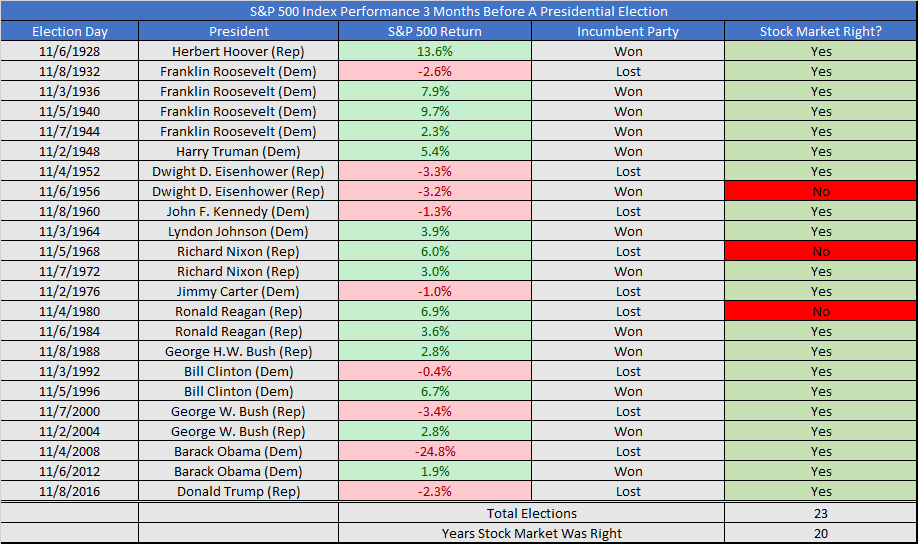The image size is (918, 544).
Task: Select the Incumbent Party column header
Action: click(x=628, y=31)
